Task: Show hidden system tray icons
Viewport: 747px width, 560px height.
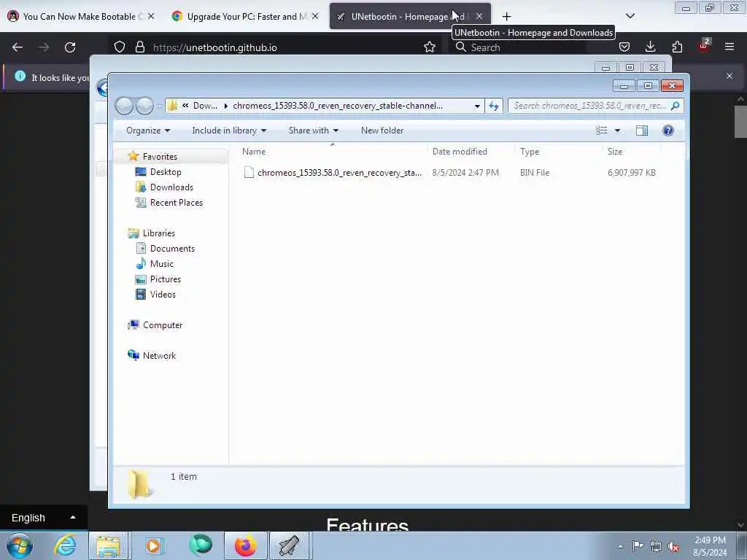Action: coord(620,546)
